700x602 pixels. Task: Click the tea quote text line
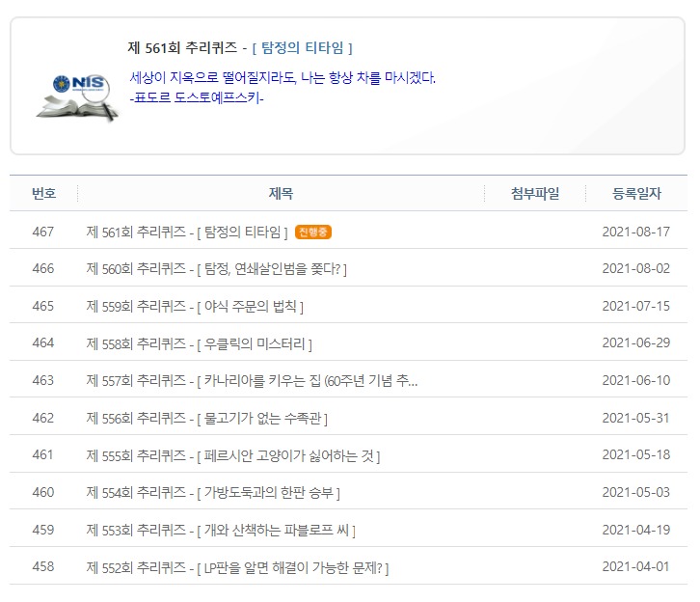pos(283,78)
